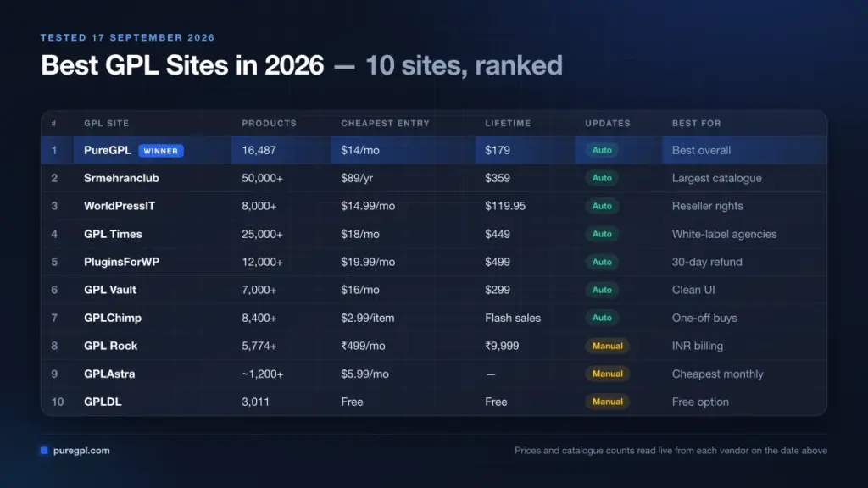This screenshot has height=488, width=868.
Task: Click the LIFETIME column header
Action: point(508,124)
